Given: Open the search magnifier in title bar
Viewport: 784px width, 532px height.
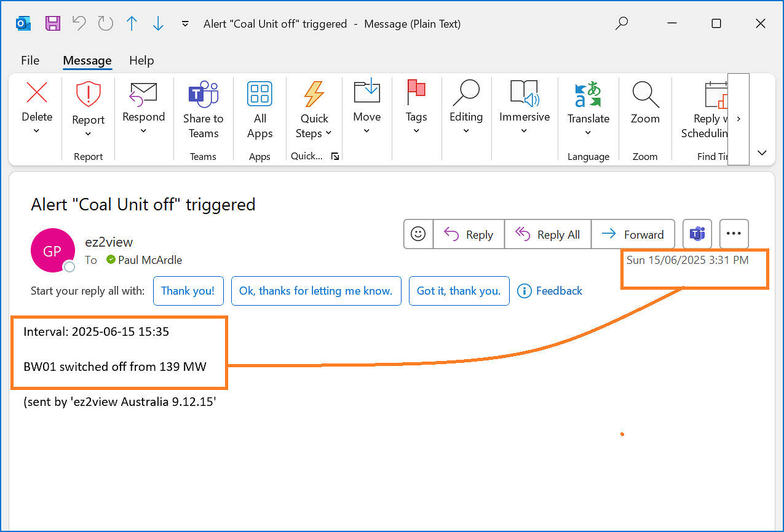Looking at the screenshot, I should 622,23.
